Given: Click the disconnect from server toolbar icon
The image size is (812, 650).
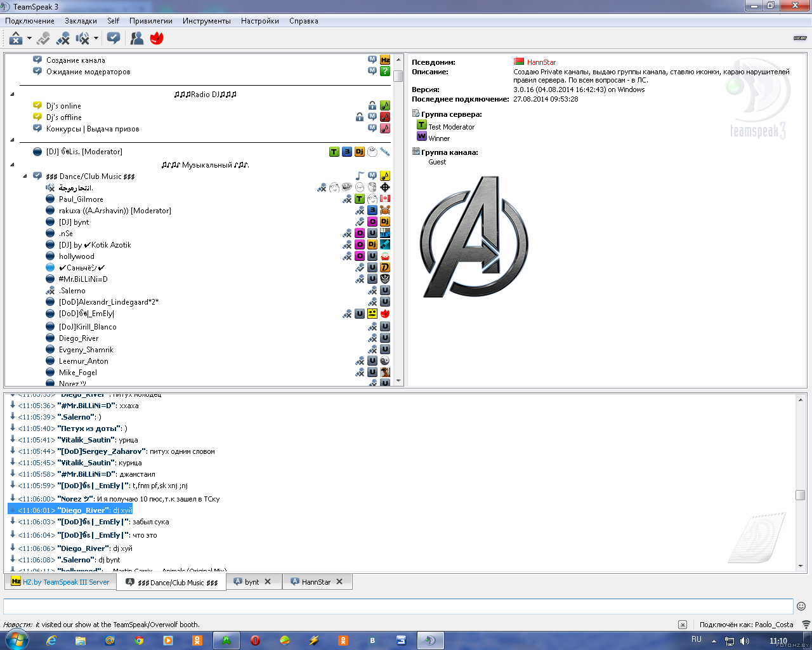Looking at the screenshot, I should pyautogui.click(x=16, y=39).
